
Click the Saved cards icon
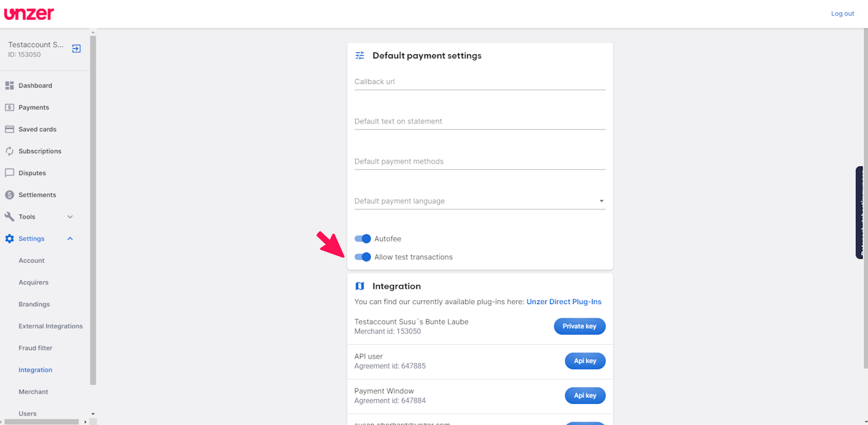(9, 129)
